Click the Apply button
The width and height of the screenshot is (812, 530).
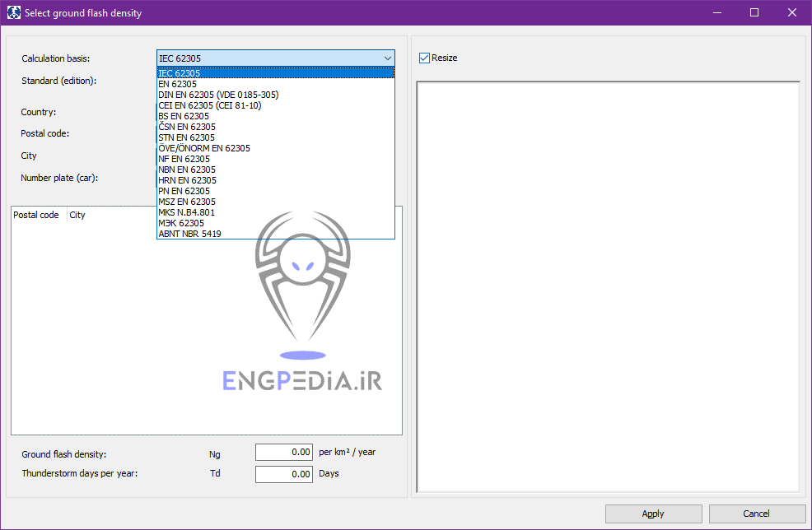[x=654, y=514]
